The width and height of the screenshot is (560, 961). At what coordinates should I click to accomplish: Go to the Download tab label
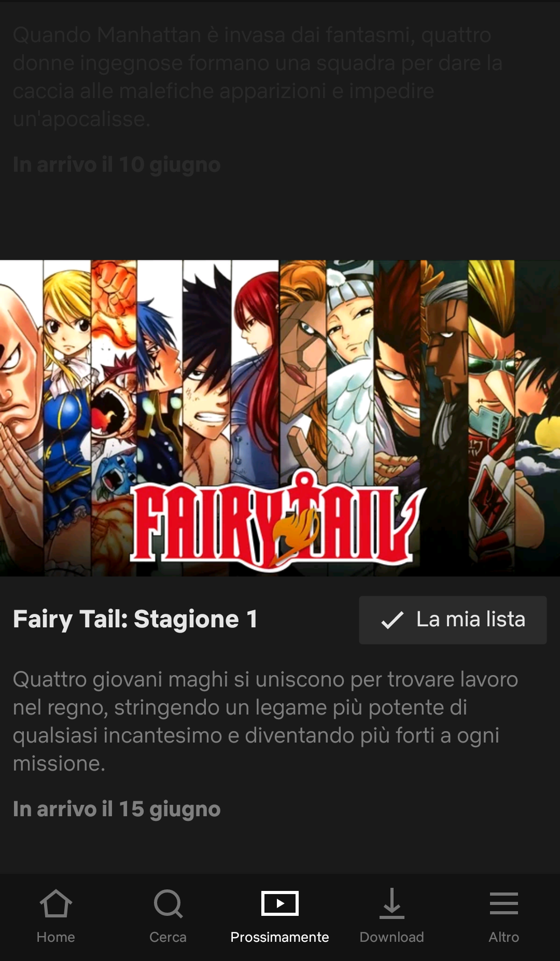392,937
